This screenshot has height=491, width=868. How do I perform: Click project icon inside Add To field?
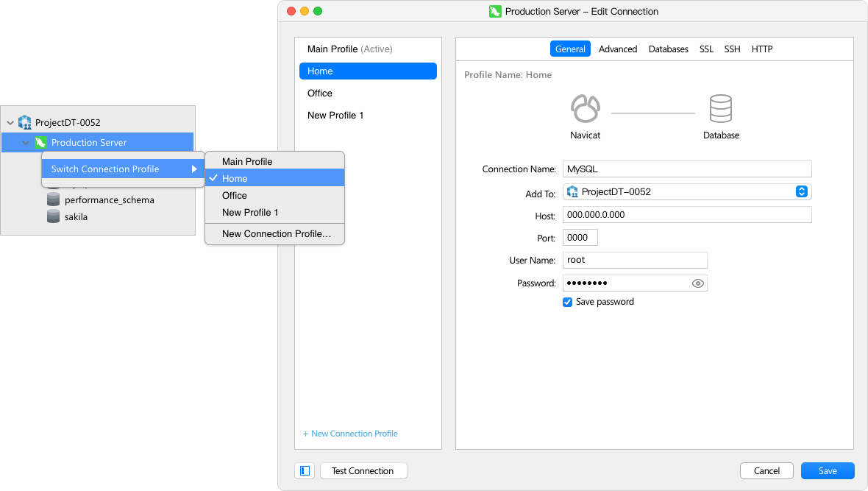point(572,191)
